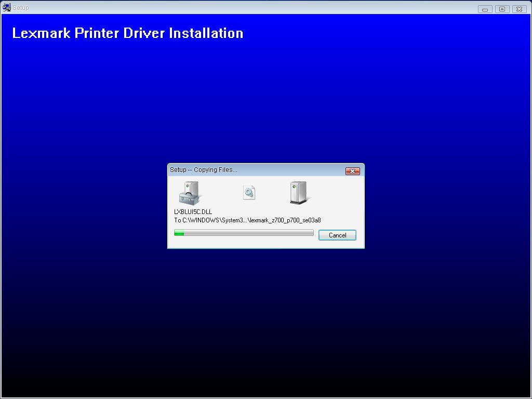
Task: Click the Setup -- Copying Files title
Action: 204,170
